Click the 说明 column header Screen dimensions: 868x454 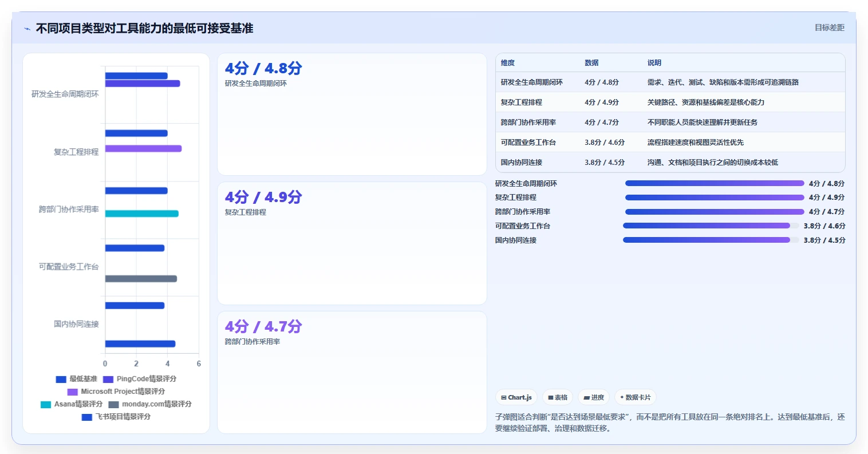(x=654, y=63)
